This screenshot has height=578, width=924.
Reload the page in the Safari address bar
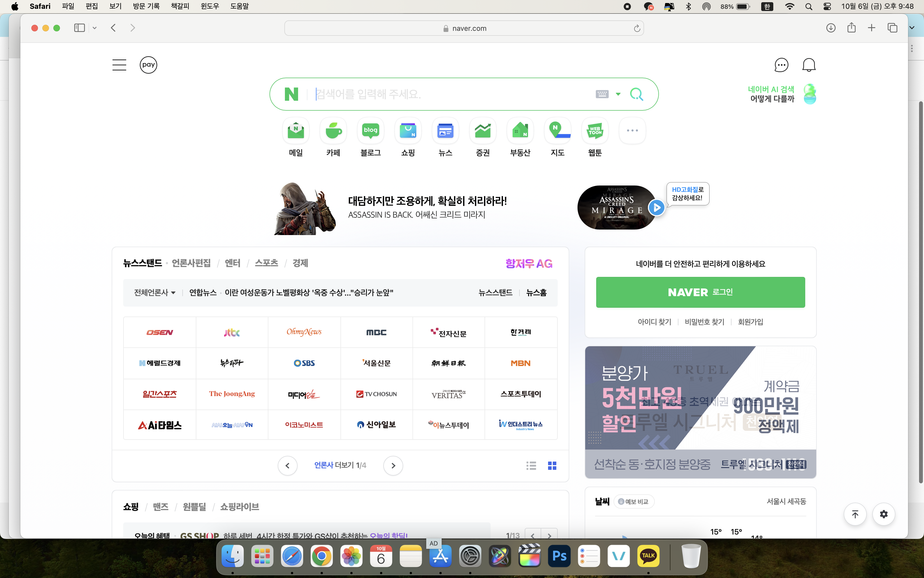tap(637, 28)
